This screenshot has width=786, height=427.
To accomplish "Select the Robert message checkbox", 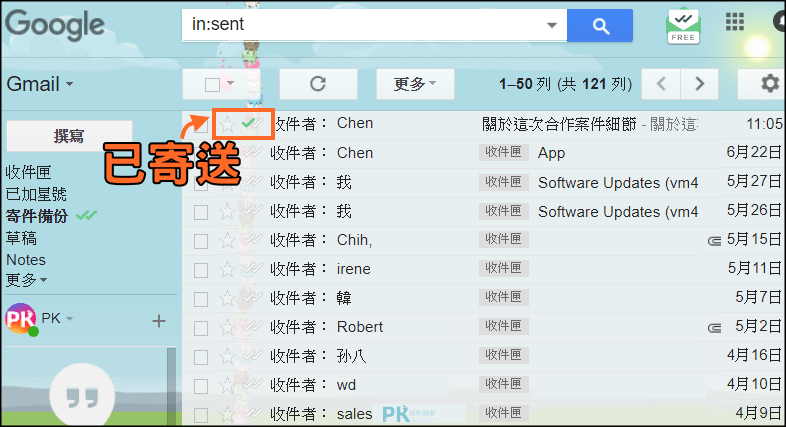I will pos(201,328).
